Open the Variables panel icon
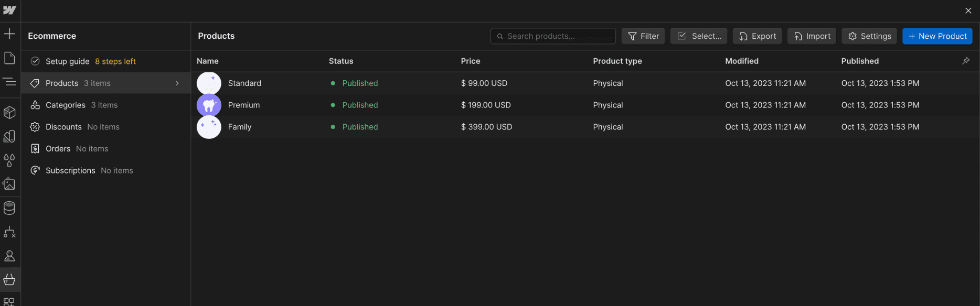Viewport: 980px width, 306px height. point(9,136)
